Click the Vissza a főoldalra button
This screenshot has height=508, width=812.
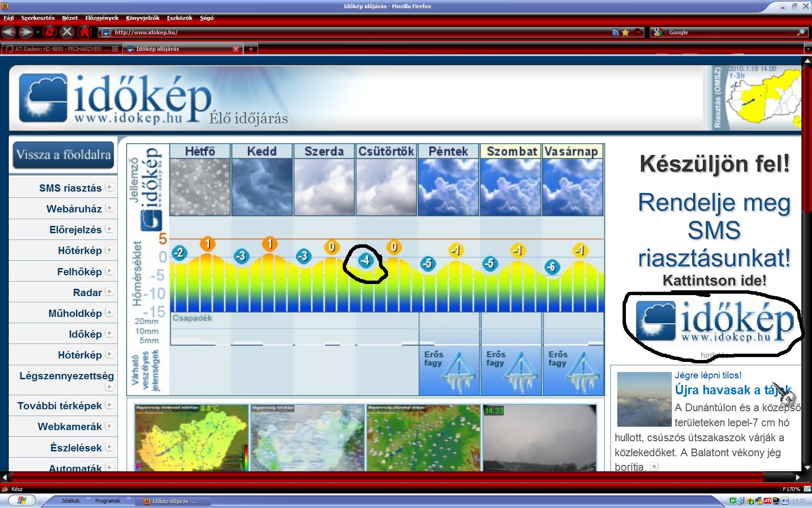(x=63, y=155)
